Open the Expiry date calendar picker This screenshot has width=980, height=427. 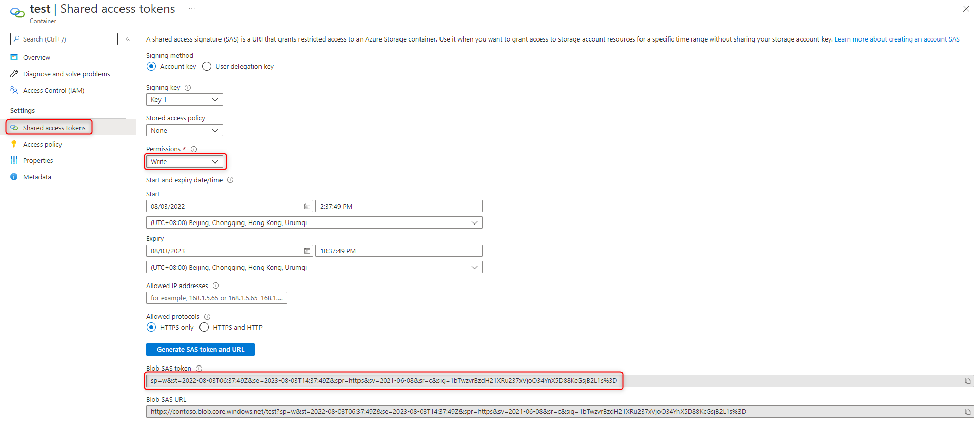(x=307, y=251)
